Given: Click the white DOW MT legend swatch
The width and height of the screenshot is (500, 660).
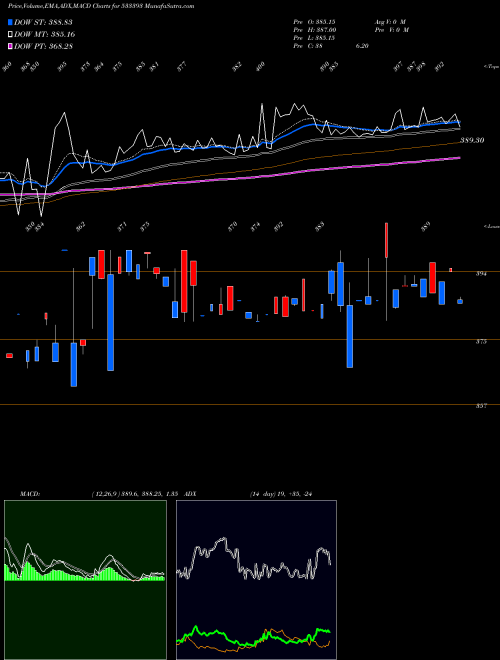Looking at the screenshot, I should tap(10, 34).
